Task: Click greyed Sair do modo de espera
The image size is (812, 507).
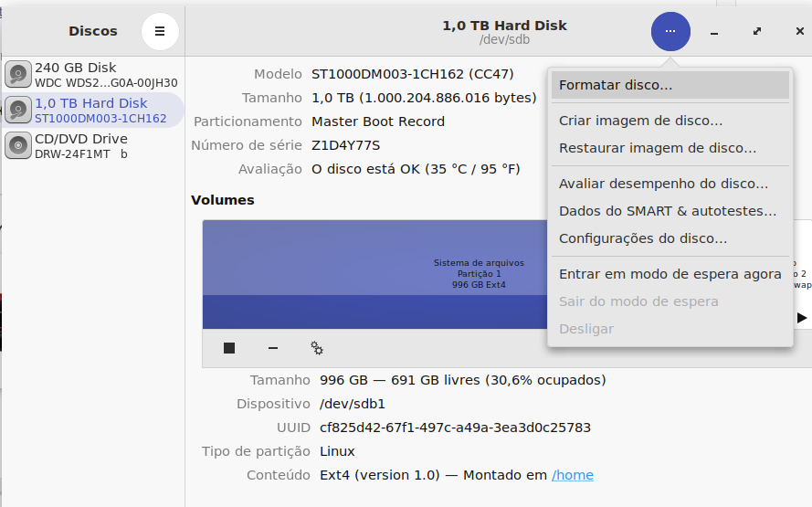Action: click(670, 302)
